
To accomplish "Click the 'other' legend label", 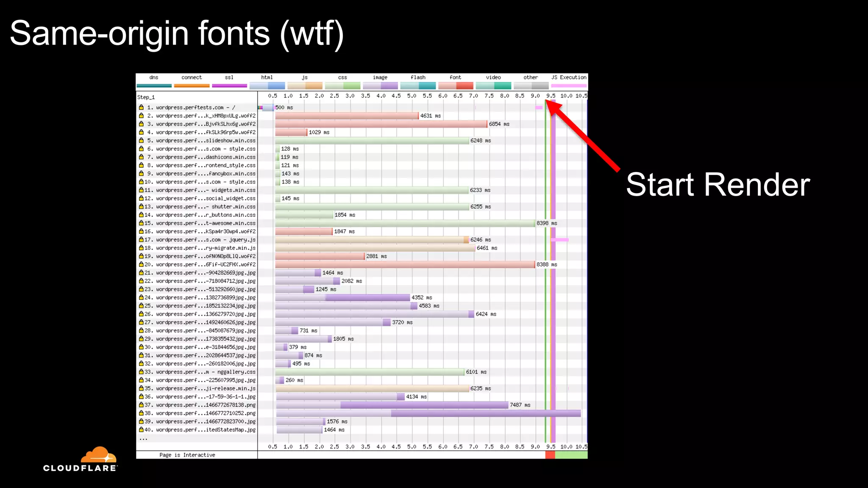I will click(x=531, y=78).
